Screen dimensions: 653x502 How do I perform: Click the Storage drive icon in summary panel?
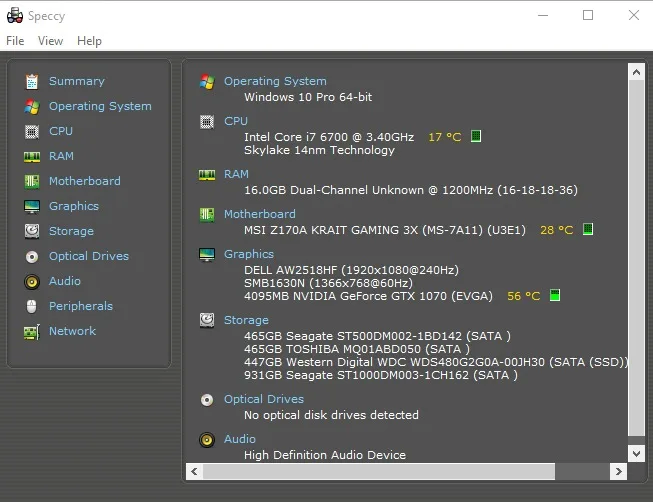point(207,320)
